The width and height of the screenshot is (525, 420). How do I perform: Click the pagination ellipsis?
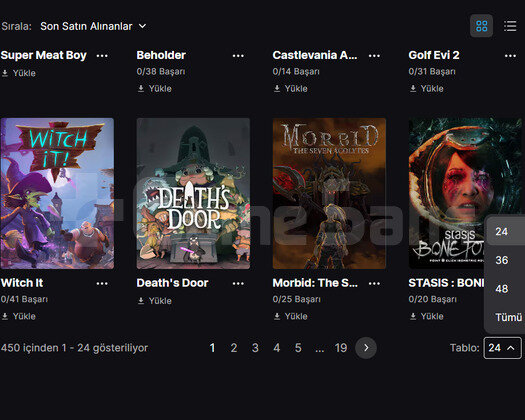pos(319,349)
